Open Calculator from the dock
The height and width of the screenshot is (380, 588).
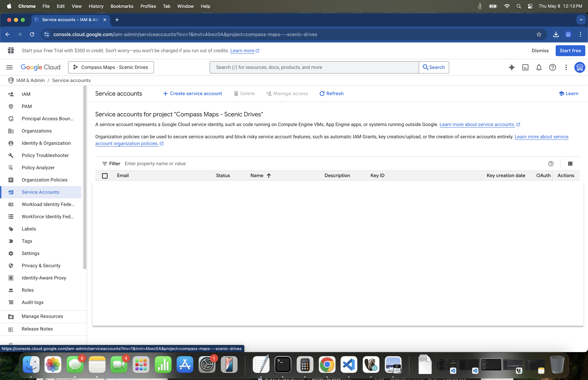coord(305,365)
